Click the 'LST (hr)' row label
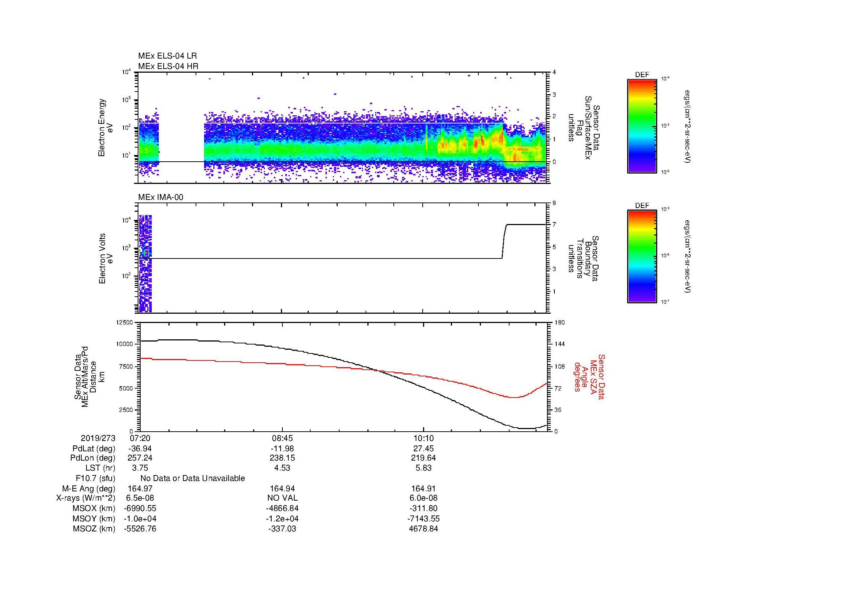Viewport: 868px width, 613px height. click(101, 468)
